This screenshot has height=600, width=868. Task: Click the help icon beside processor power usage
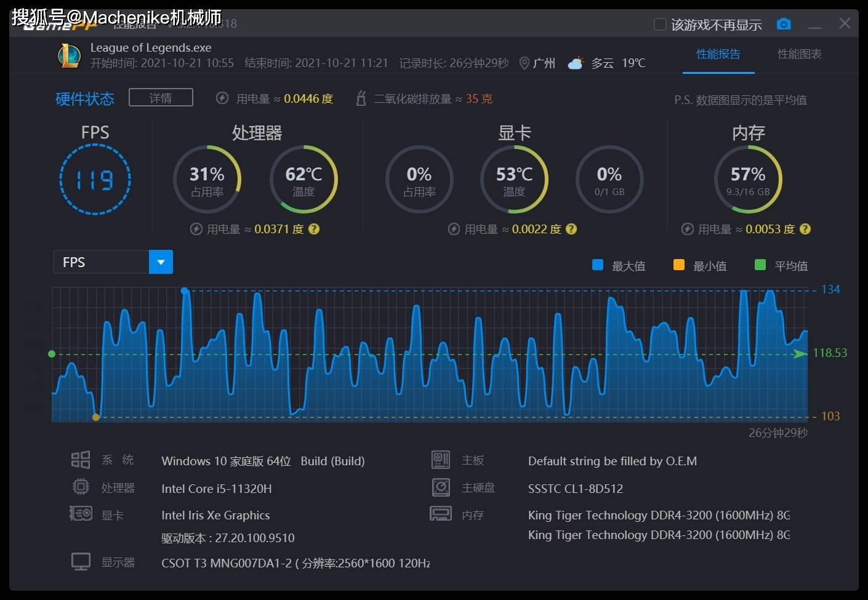314,229
